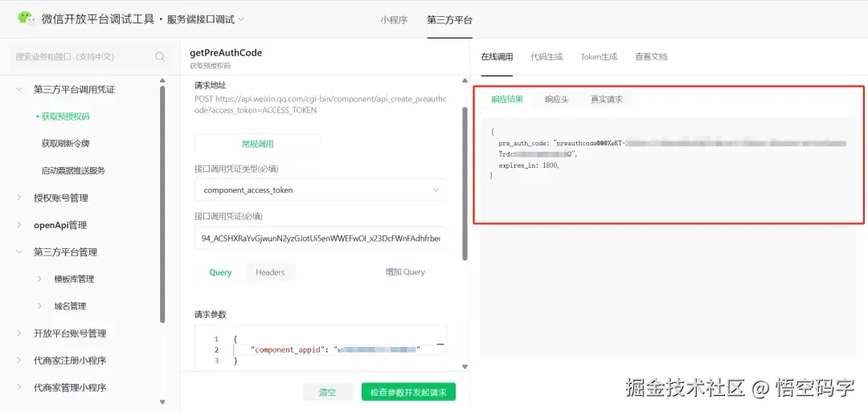Screen dimensions: 868x412
Task: Switch to the 小程序 tab
Action: click(394, 20)
